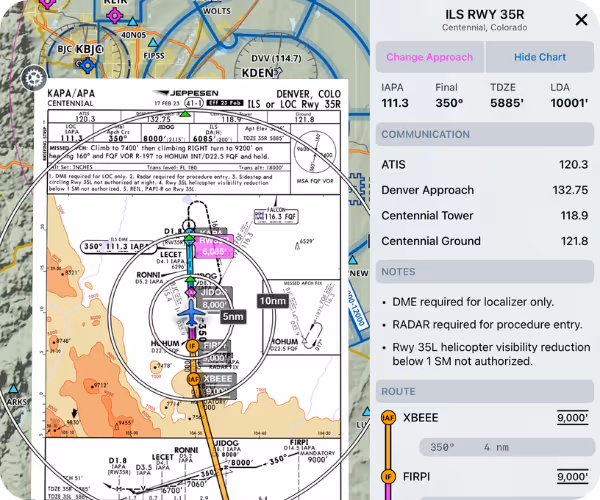
Task: Tap the DME required for localizer note
Action: coord(473,302)
